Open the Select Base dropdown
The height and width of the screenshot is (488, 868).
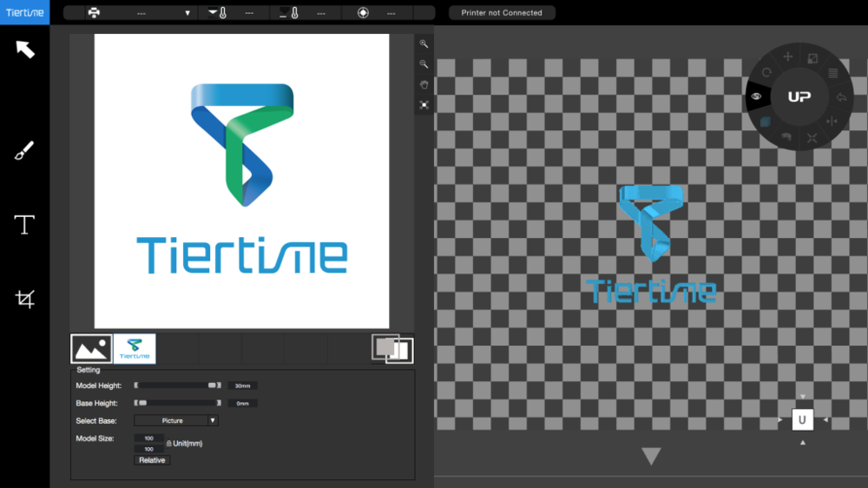(176, 420)
